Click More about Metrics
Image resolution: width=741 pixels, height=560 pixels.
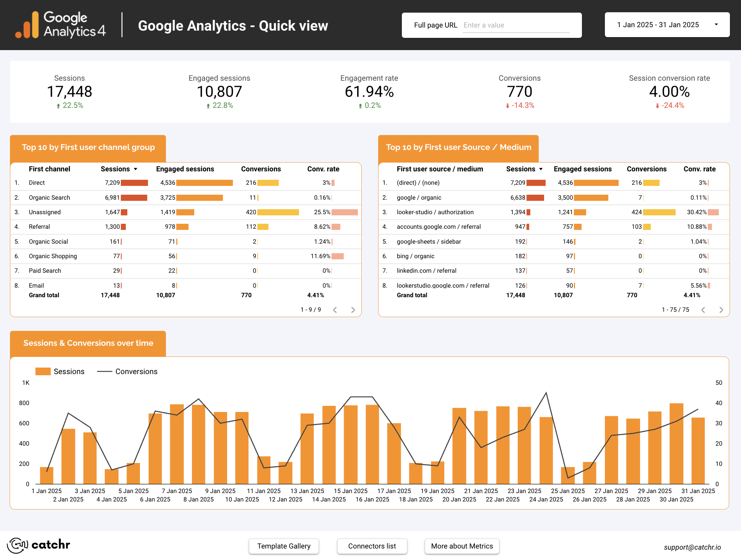point(461,546)
